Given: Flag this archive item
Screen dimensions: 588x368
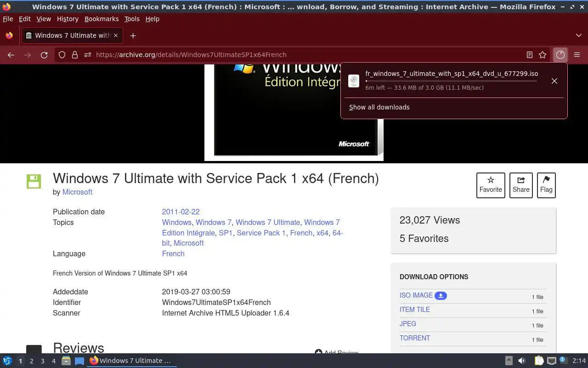Looking at the screenshot, I should tap(546, 185).
